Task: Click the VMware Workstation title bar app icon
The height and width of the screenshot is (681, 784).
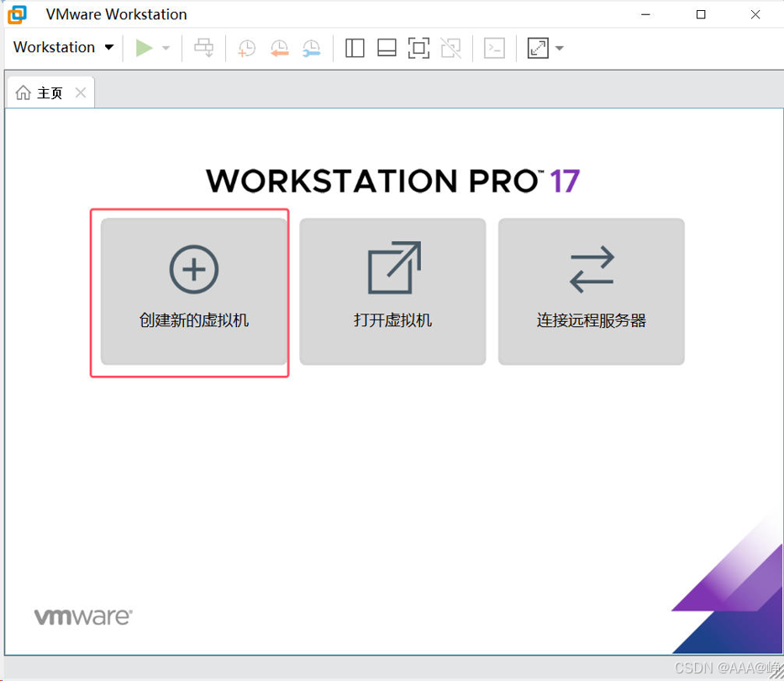Action: click(x=17, y=14)
